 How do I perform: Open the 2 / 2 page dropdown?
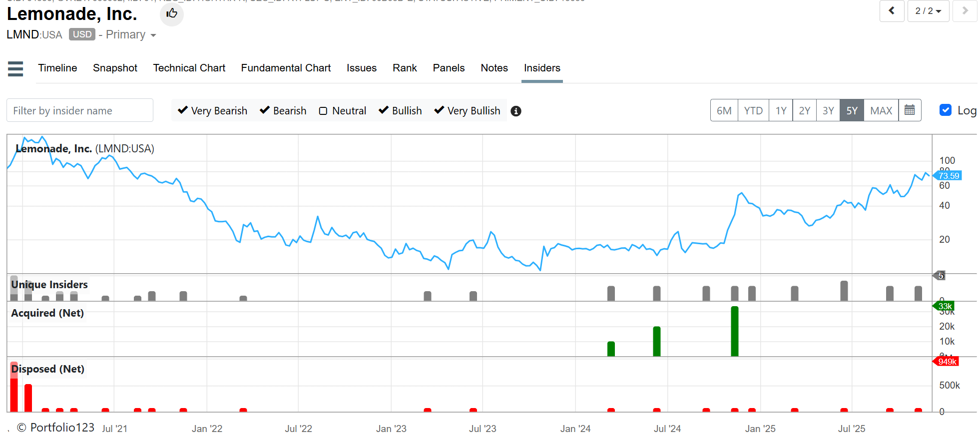coord(928,11)
